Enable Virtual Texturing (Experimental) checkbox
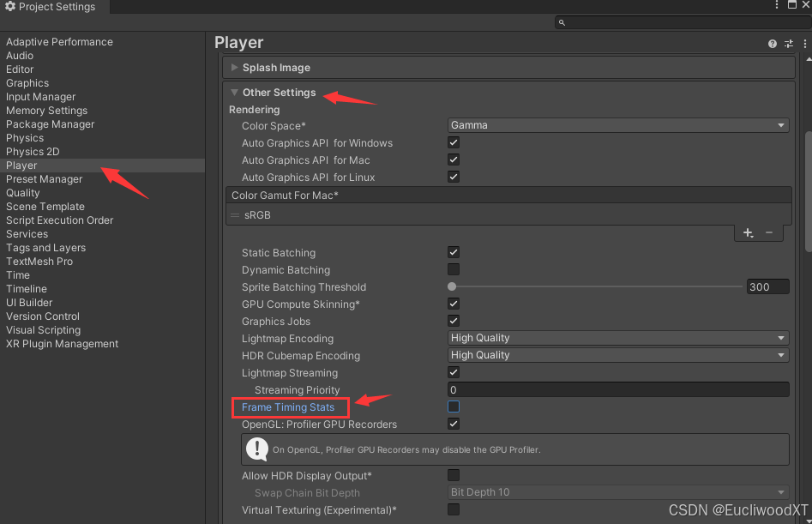This screenshot has width=812, height=524. pyautogui.click(x=453, y=509)
